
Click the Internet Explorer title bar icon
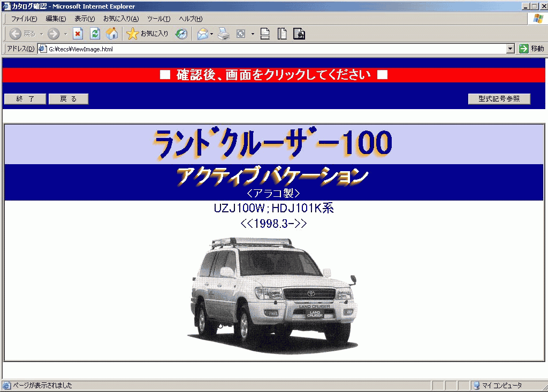6,6
